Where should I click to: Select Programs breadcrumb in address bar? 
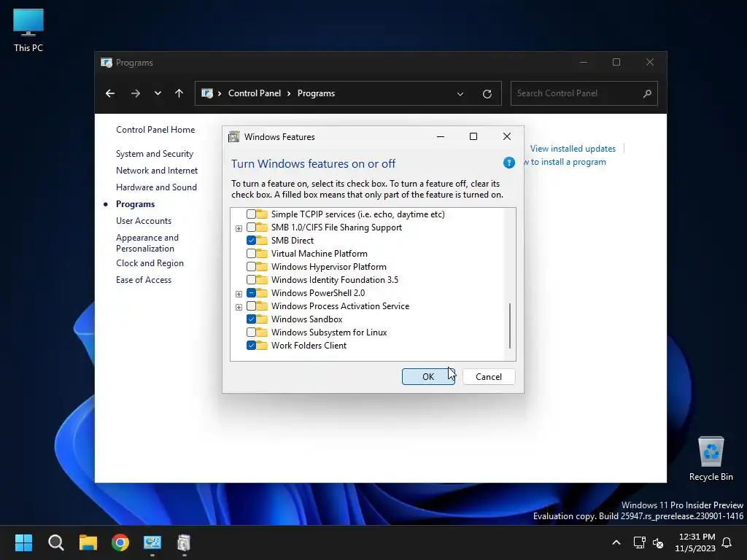(316, 93)
